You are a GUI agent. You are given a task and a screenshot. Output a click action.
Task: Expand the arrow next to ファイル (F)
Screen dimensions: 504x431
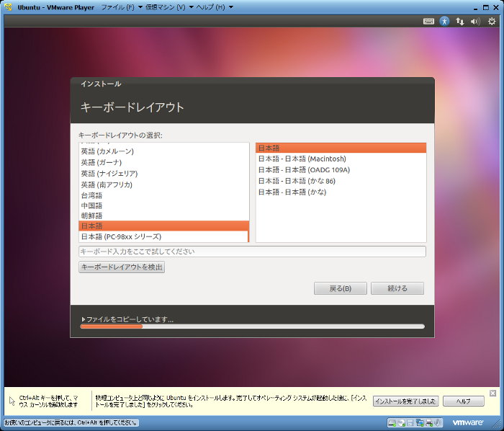coord(140,7)
